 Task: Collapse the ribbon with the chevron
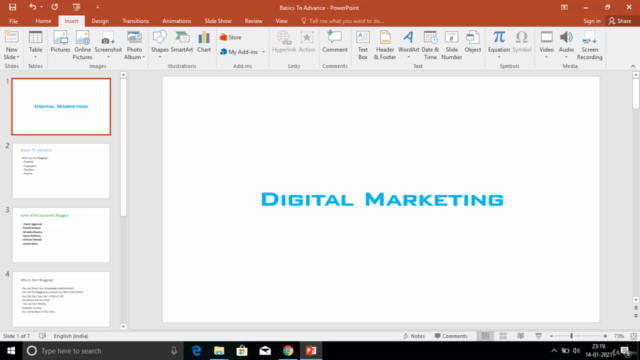click(633, 66)
